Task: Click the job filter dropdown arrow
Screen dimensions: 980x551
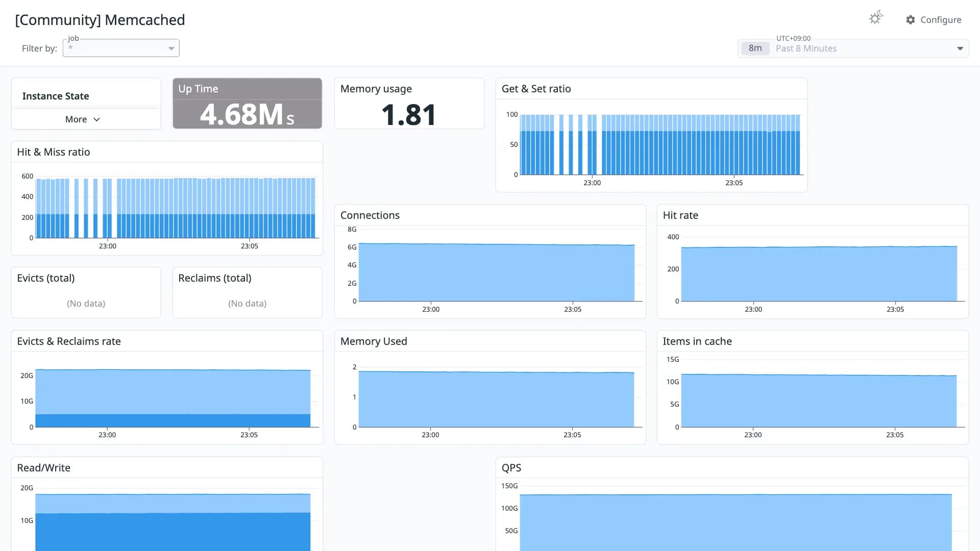Action: click(x=171, y=48)
